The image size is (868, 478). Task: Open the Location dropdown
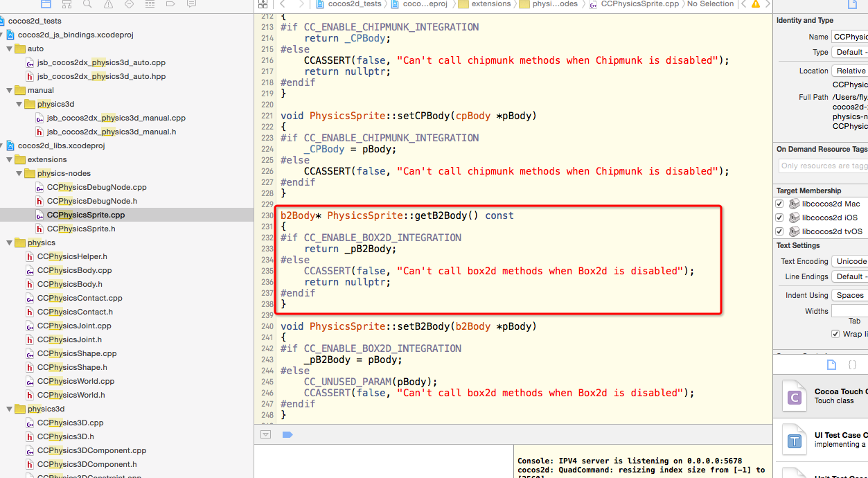[850, 71]
